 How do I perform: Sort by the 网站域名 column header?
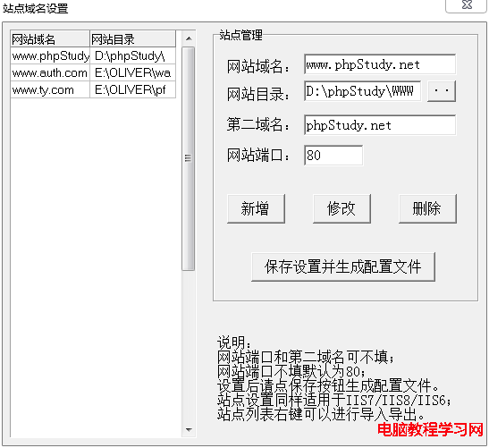[50, 39]
